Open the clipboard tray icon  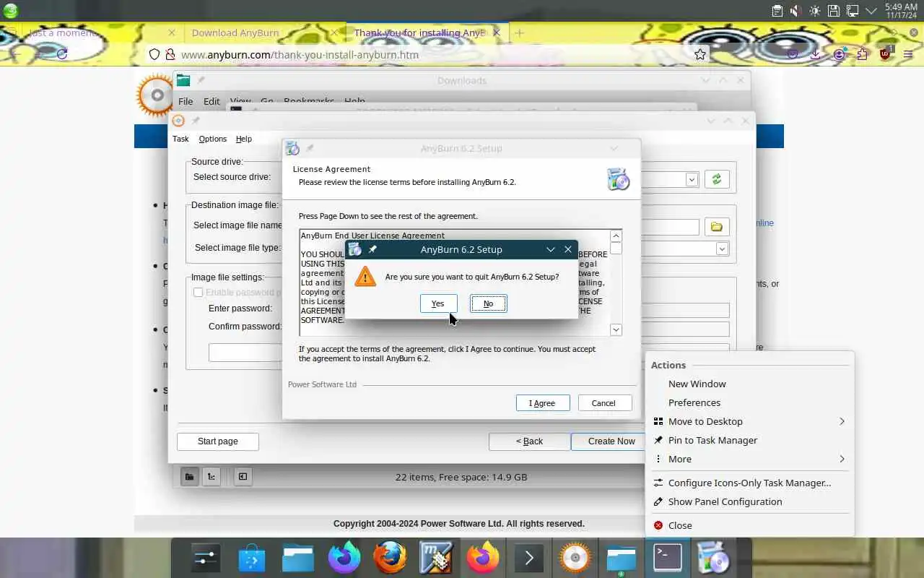(777, 11)
